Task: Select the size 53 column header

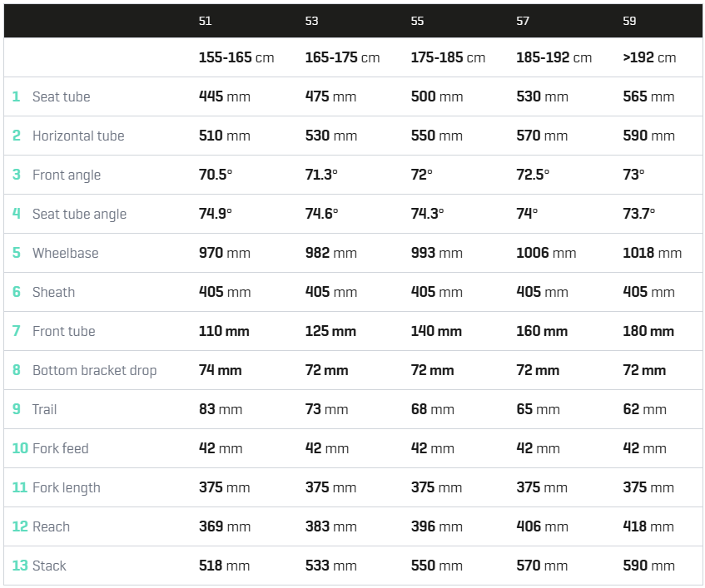Action: click(x=311, y=21)
